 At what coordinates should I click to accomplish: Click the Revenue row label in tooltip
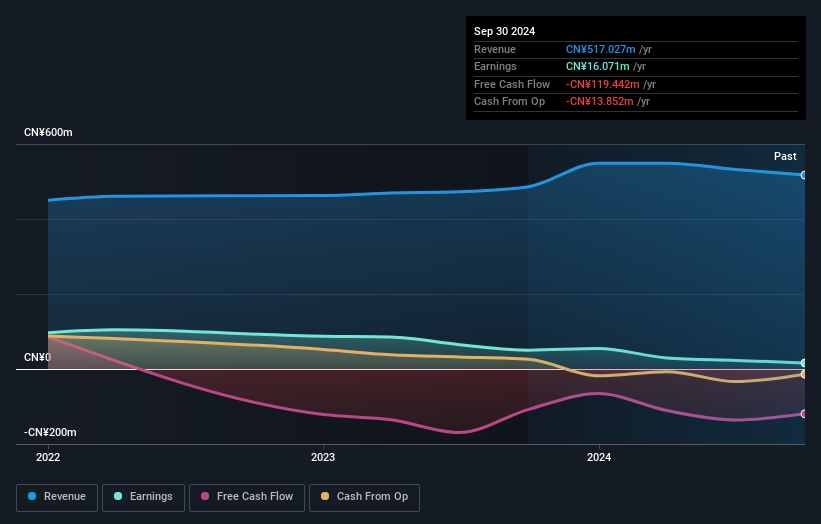495,49
